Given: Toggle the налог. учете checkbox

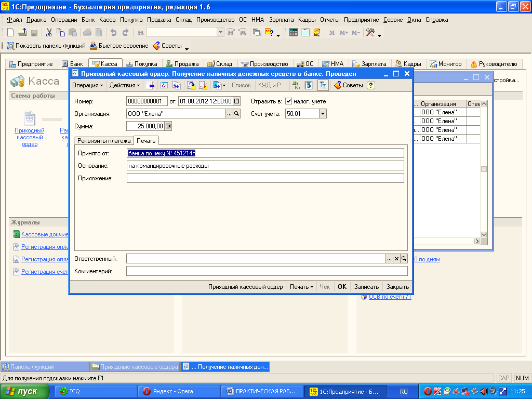Looking at the screenshot, I should 288,101.
